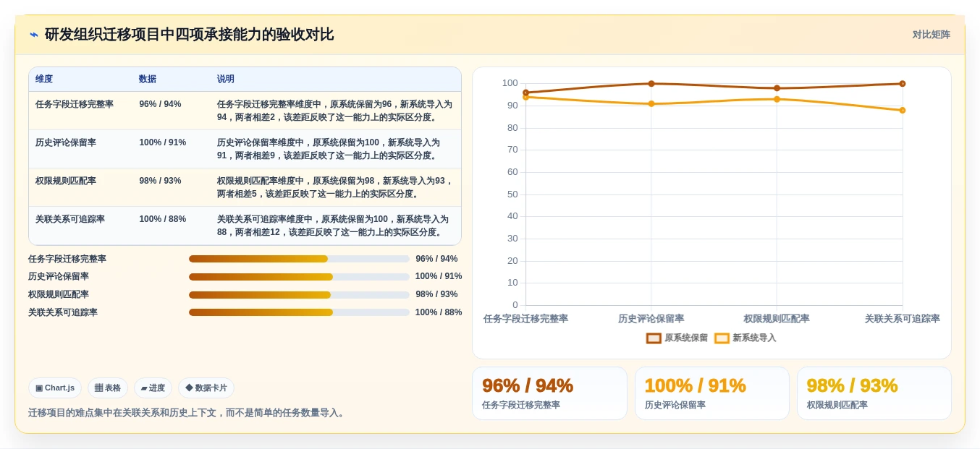The width and height of the screenshot is (980, 449).
Task: Open the 96% / 94% data card
Action: pos(549,393)
